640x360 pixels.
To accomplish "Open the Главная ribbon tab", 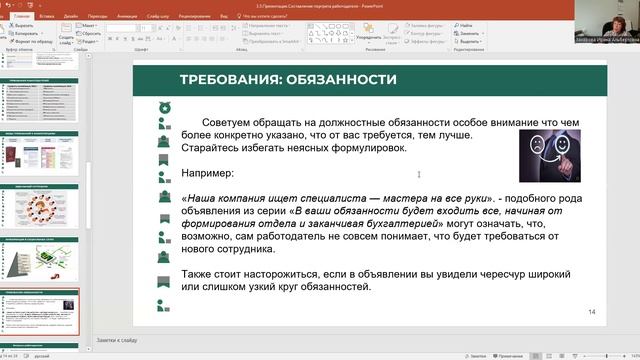I will point(21,16).
